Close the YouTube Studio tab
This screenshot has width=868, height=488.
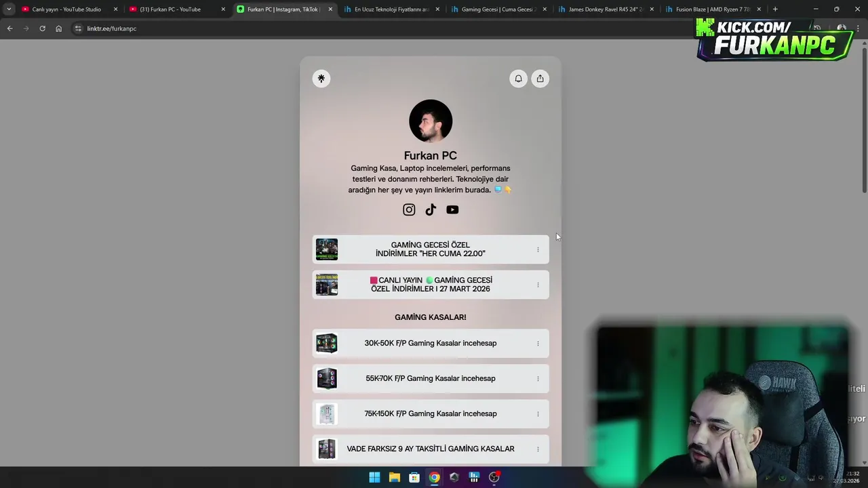tap(116, 9)
